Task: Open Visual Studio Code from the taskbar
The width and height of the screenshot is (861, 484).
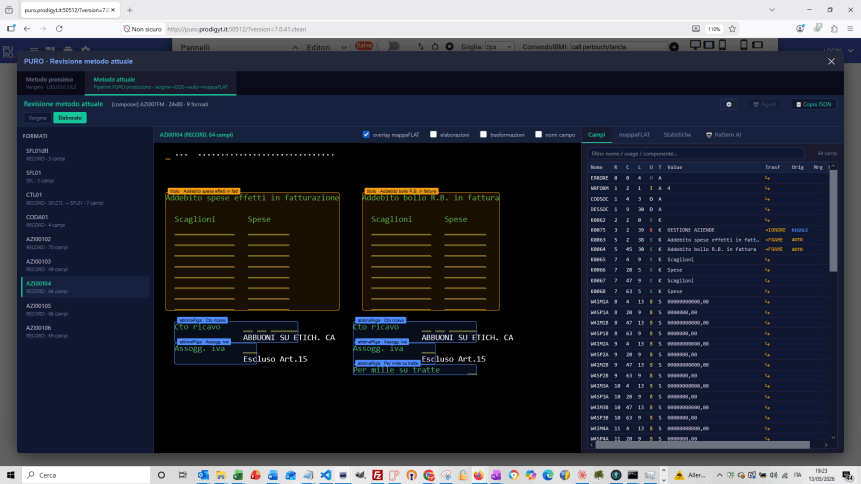Action: coord(326,475)
